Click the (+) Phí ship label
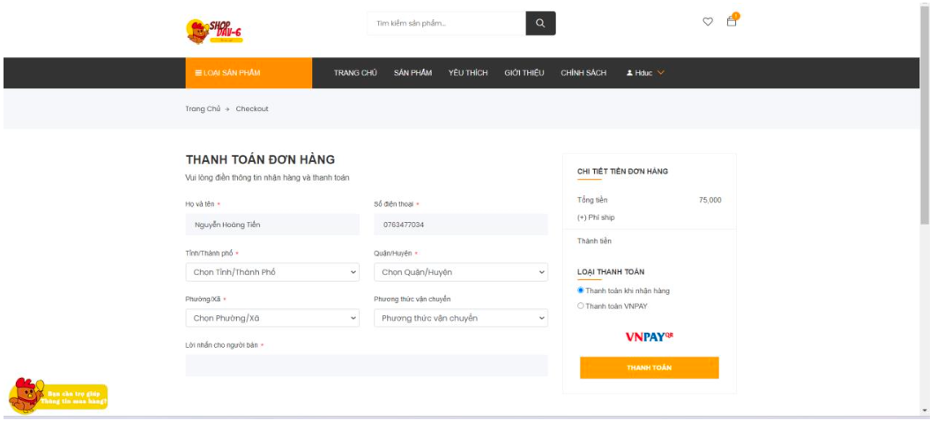The height and width of the screenshot is (422, 936). [596, 217]
